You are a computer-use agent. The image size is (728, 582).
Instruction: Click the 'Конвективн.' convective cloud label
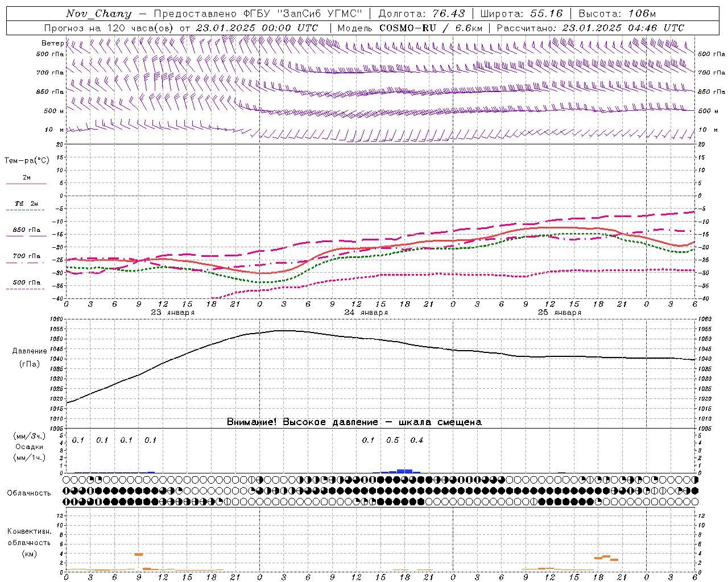coord(30,531)
